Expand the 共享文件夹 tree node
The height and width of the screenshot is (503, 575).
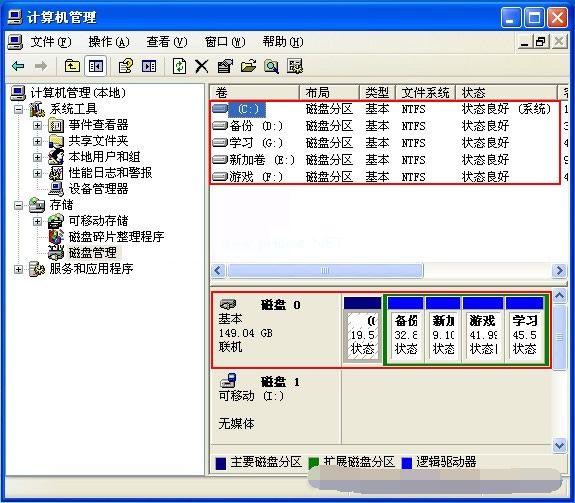[x=37, y=141]
